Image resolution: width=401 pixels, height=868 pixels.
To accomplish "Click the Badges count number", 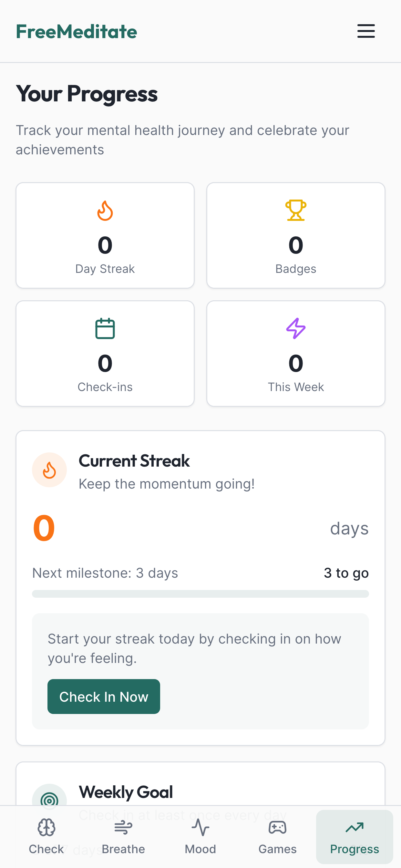I will (295, 245).
